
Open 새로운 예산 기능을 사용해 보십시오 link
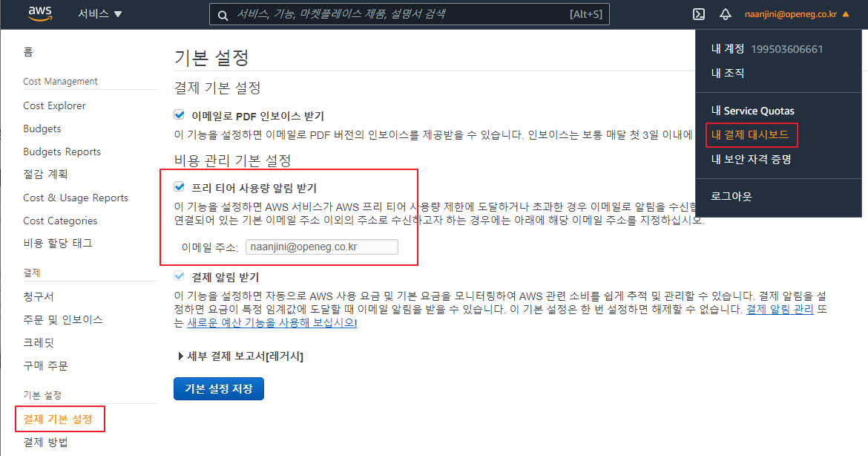272,322
